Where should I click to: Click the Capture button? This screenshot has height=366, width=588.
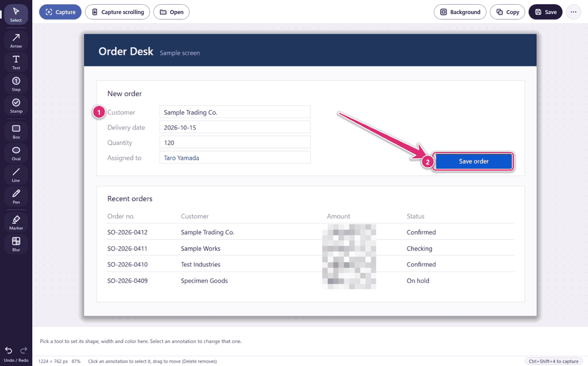coord(61,12)
